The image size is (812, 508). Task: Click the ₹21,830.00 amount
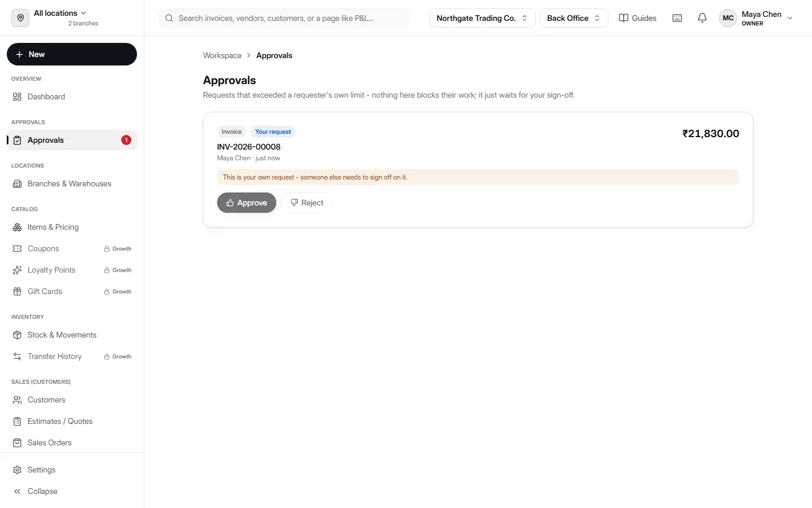click(710, 134)
